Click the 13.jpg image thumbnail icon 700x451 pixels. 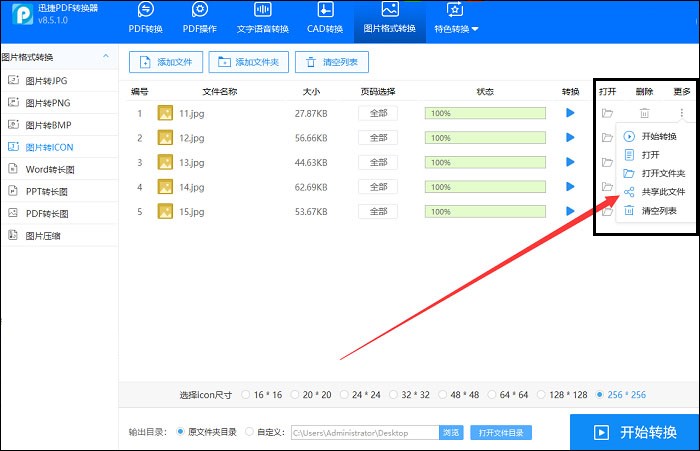point(165,162)
